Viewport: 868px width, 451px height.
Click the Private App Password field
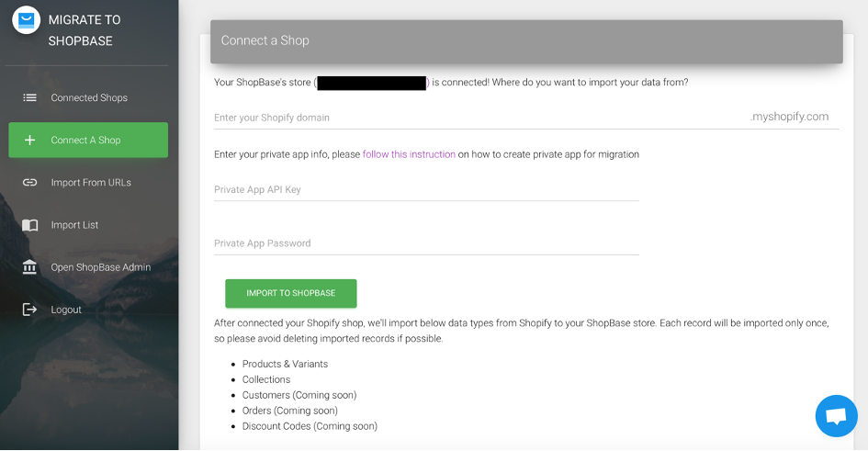click(x=426, y=243)
